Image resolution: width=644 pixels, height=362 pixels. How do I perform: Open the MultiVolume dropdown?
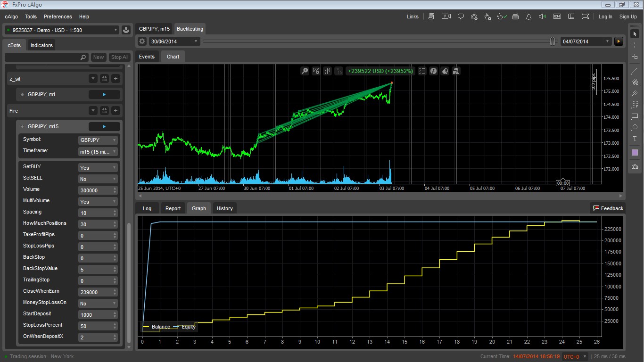(98, 201)
